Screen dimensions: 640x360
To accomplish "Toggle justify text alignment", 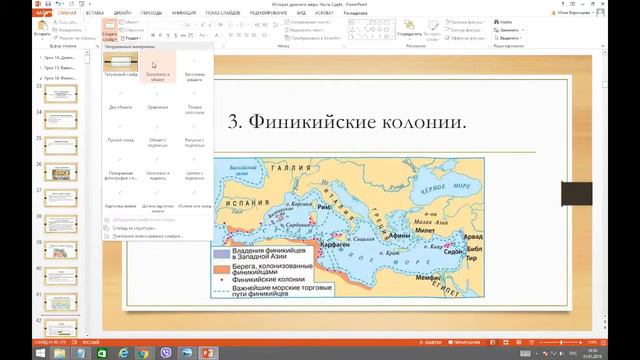I will [254, 36].
